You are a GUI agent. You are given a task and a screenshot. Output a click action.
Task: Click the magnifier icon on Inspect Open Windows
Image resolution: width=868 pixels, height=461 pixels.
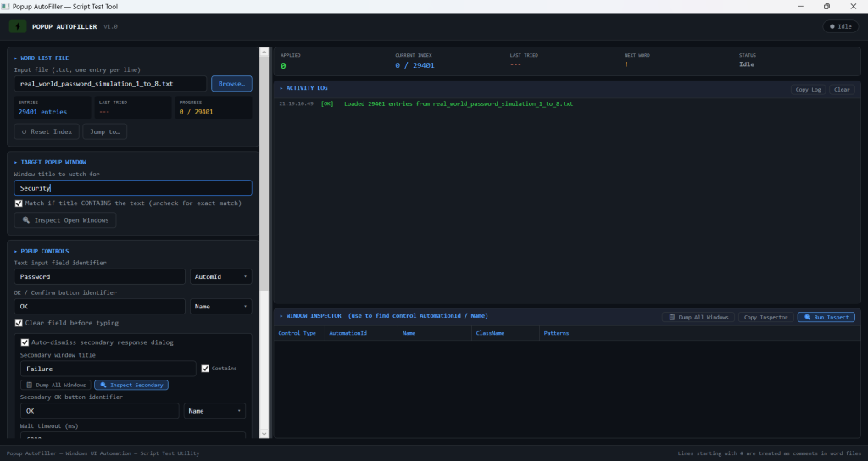pos(26,220)
